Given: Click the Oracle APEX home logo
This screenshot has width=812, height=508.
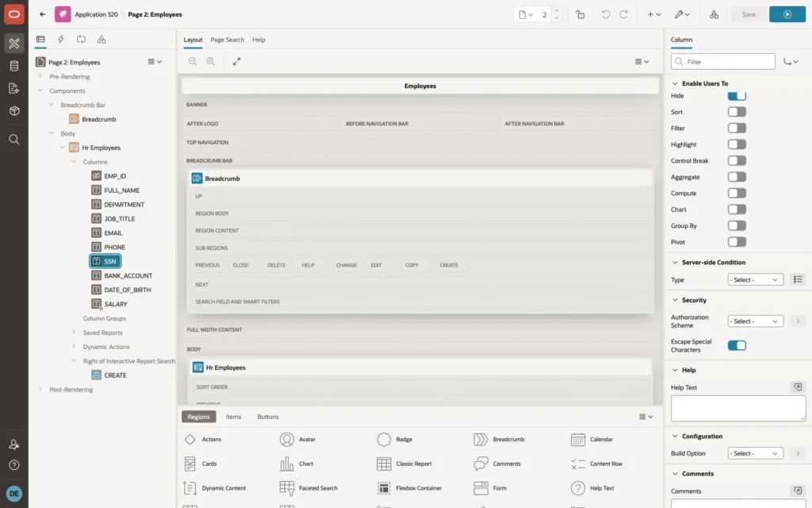Looking at the screenshot, I should (x=14, y=14).
